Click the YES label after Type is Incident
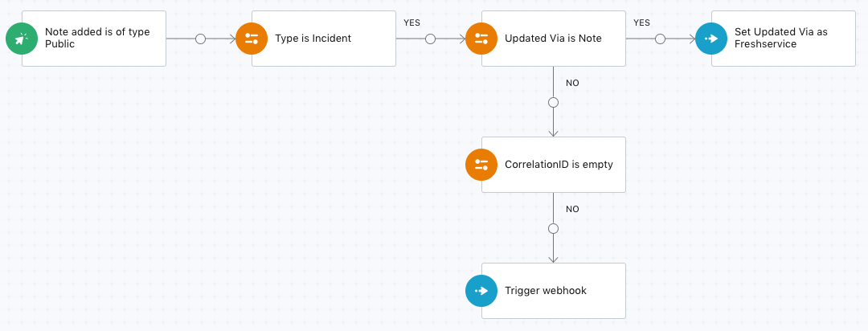Image resolution: width=868 pixels, height=331 pixels. 411,22
